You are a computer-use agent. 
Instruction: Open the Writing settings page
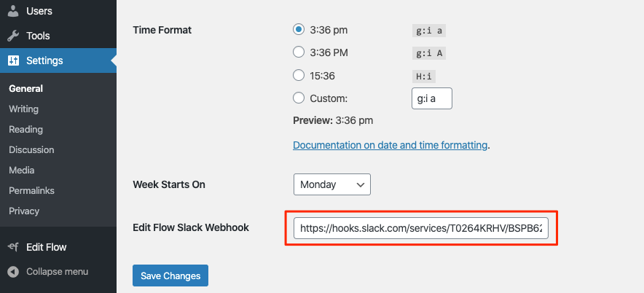coord(24,109)
